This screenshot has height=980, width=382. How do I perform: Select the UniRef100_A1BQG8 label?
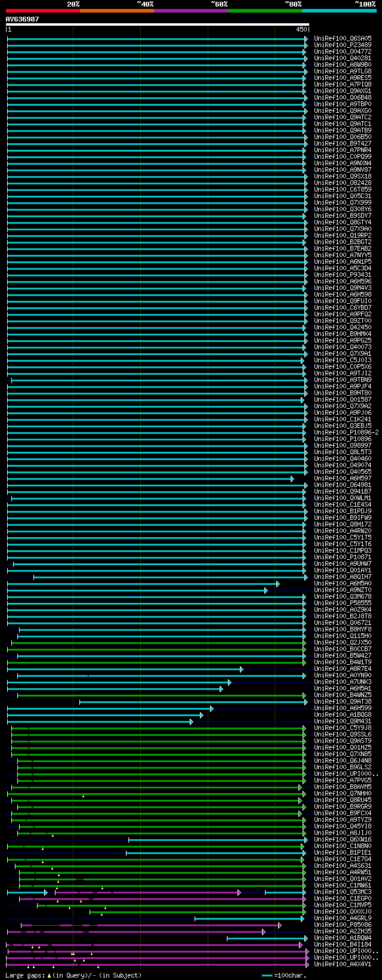[x=343, y=714]
